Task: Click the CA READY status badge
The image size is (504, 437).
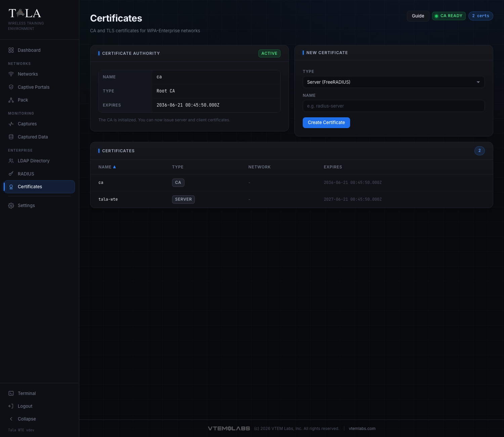Action: point(449,16)
